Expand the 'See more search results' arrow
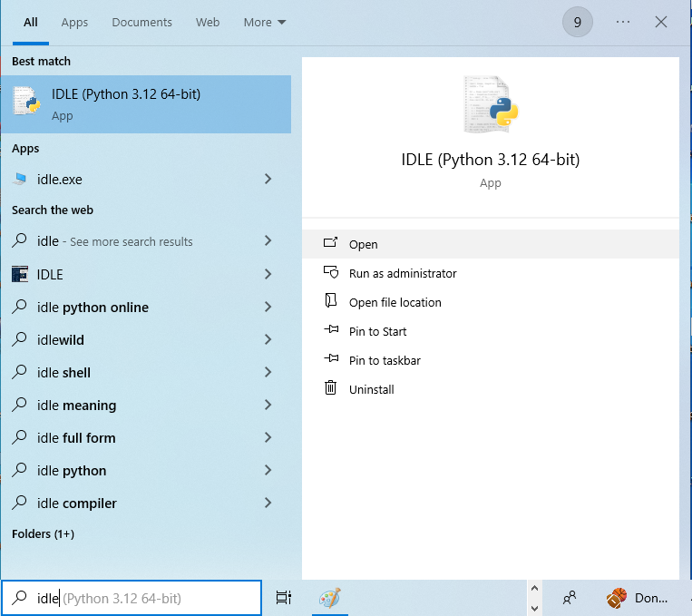The height and width of the screenshot is (616, 692). [268, 240]
